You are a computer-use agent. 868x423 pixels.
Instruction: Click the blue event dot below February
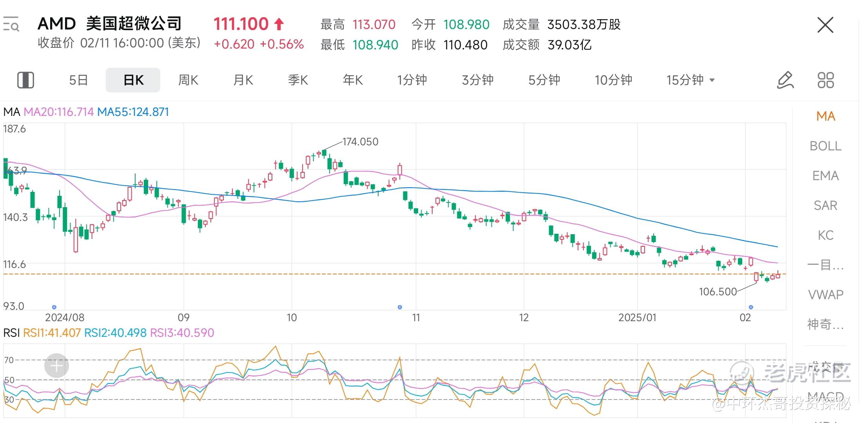pyautogui.click(x=751, y=307)
